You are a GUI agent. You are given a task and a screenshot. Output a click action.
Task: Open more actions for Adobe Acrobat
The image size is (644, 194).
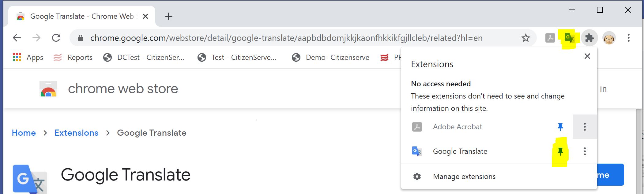click(x=585, y=127)
